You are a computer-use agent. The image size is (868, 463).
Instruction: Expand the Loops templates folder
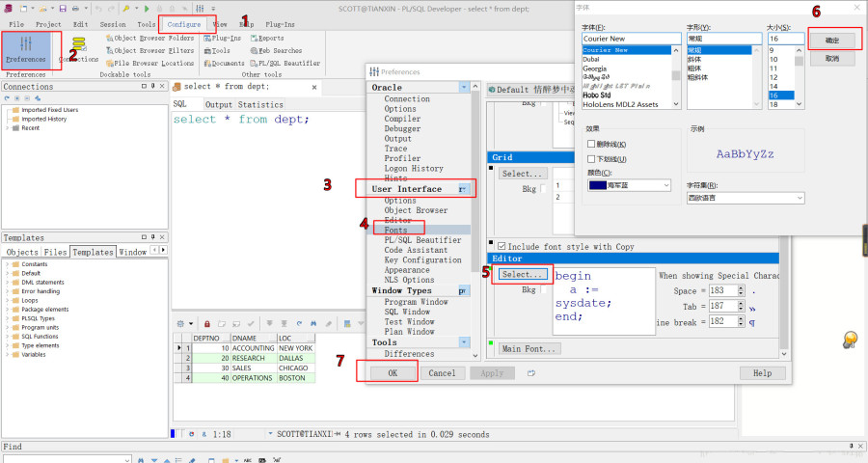pyautogui.click(x=7, y=300)
